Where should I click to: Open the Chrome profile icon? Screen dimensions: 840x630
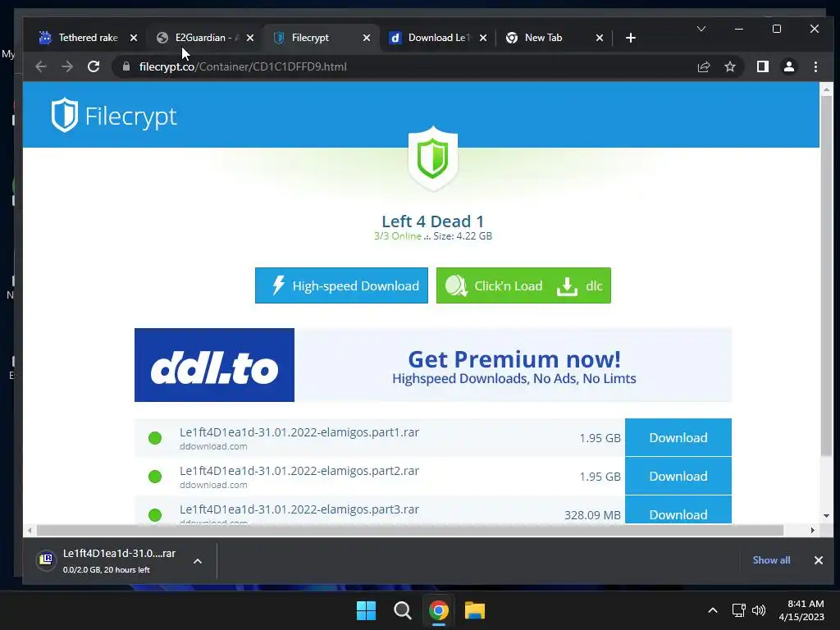coord(788,66)
